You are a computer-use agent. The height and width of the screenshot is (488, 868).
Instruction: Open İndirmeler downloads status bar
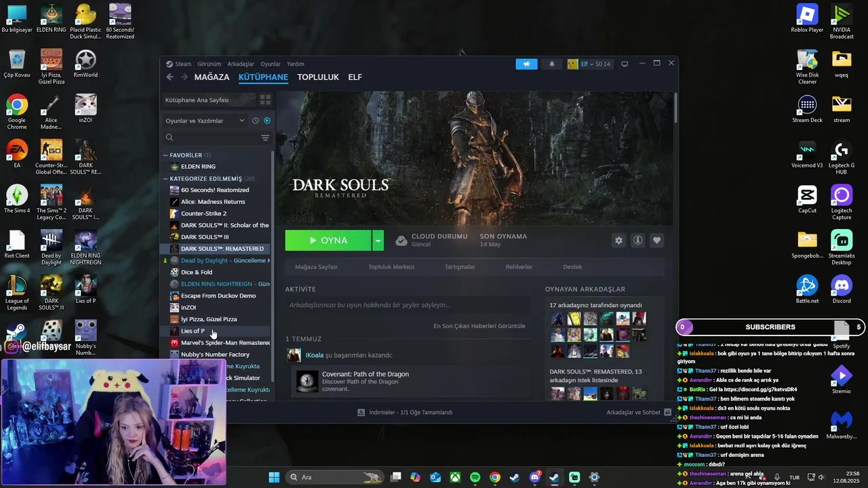point(405,412)
